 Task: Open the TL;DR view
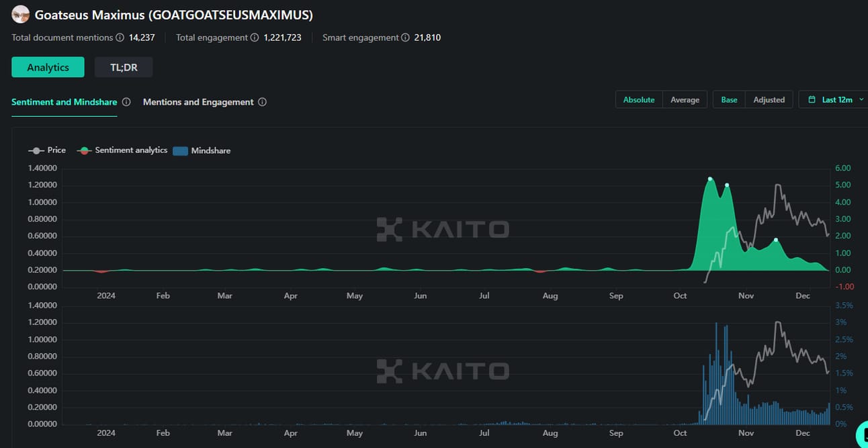pyautogui.click(x=124, y=67)
